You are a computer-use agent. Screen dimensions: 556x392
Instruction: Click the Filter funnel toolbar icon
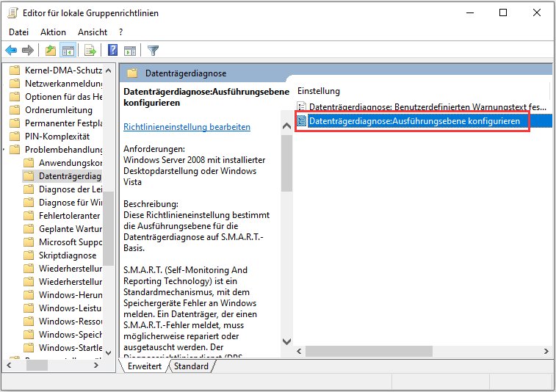click(153, 51)
